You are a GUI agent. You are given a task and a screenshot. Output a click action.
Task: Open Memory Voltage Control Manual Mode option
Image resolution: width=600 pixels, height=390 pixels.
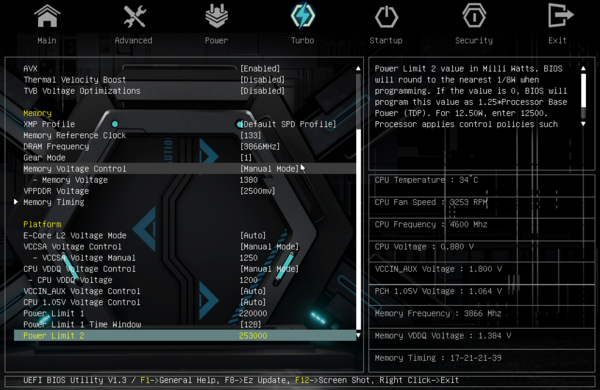(x=269, y=168)
